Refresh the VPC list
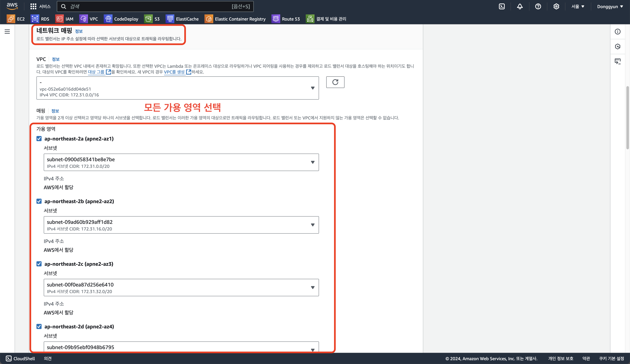630x364 pixels. point(335,82)
